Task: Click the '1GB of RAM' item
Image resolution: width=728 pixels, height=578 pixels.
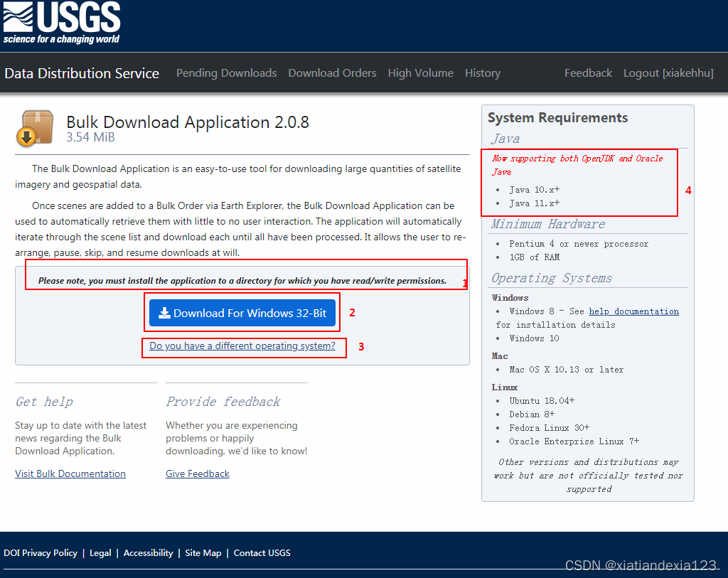Action: 535,257
